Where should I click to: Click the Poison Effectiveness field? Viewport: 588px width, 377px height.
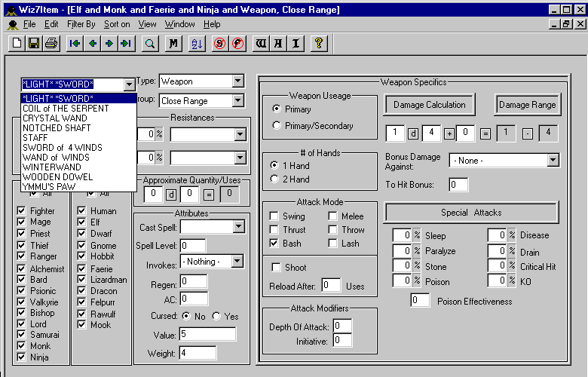(420, 300)
